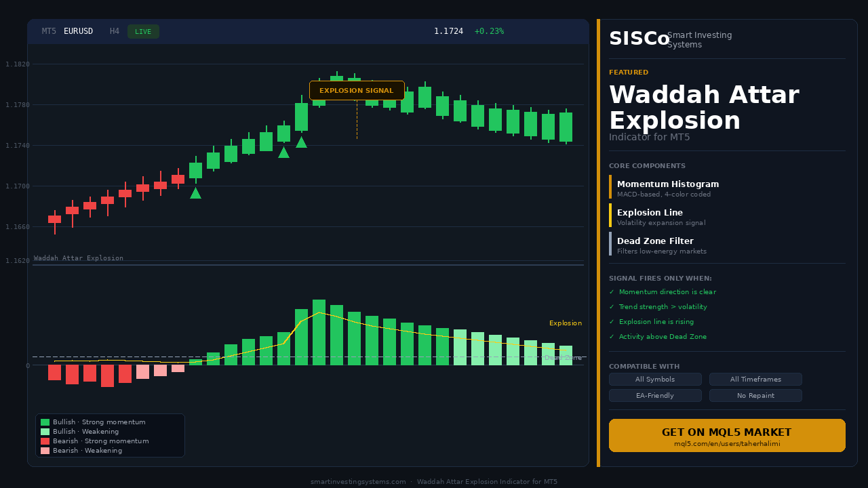
Task: Click the 1.1740 price axis label
Action: click(x=17, y=146)
